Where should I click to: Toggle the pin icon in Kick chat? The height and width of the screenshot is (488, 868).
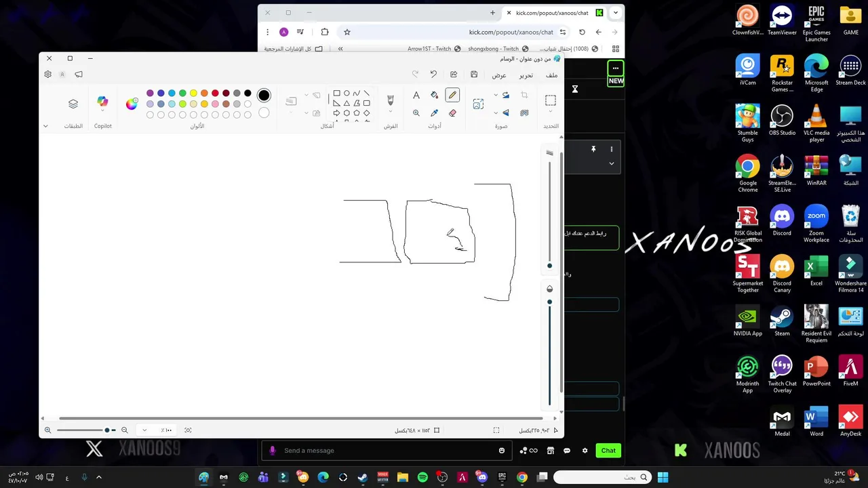(x=593, y=149)
